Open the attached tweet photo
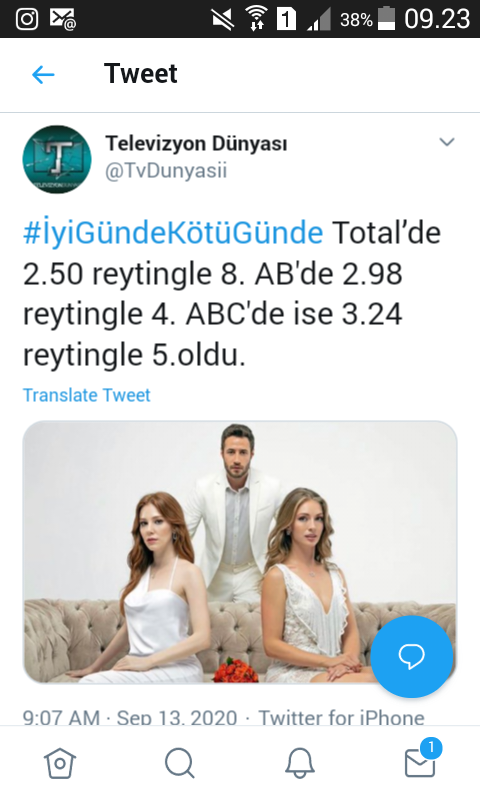The height and width of the screenshot is (800, 480). click(x=240, y=552)
